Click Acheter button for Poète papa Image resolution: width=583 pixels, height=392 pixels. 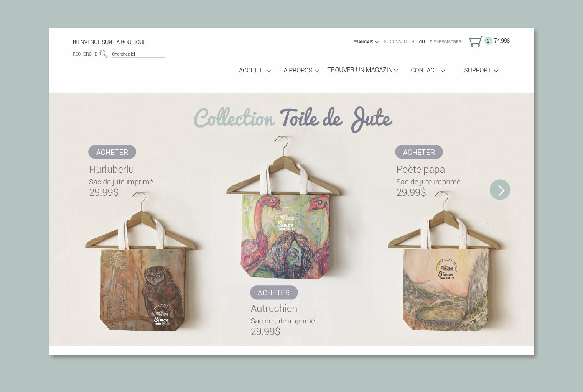pyautogui.click(x=419, y=152)
